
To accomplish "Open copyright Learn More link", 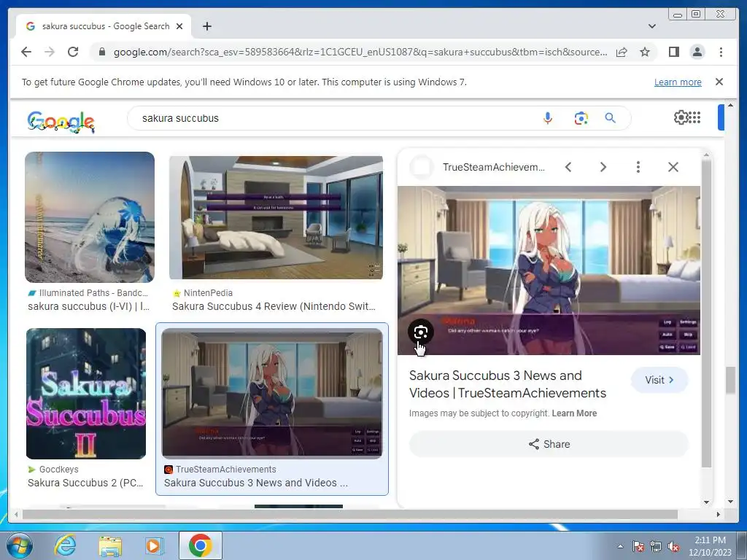I will [x=574, y=413].
